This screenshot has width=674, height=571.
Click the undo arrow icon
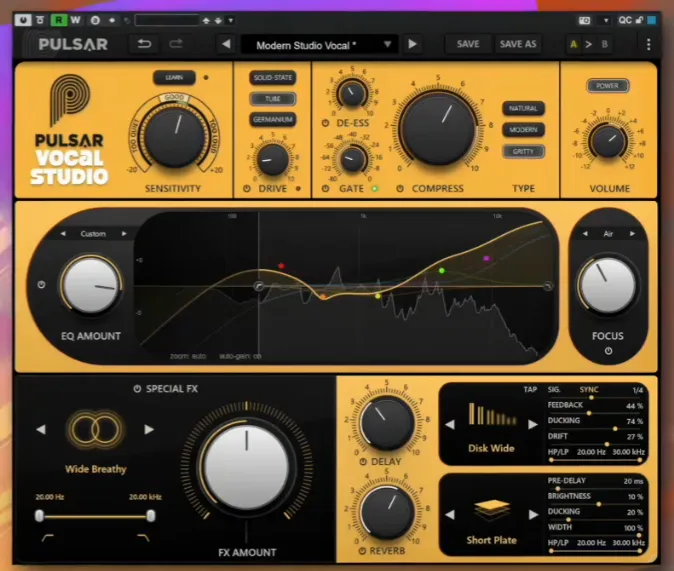[x=144, y=44]
